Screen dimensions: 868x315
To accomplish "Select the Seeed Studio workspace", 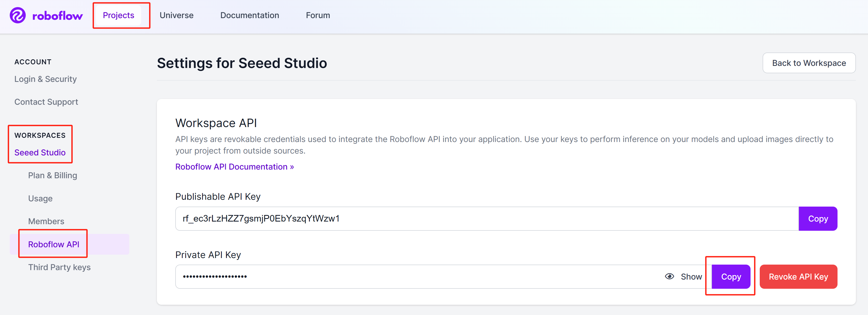I will coord(40,153).
